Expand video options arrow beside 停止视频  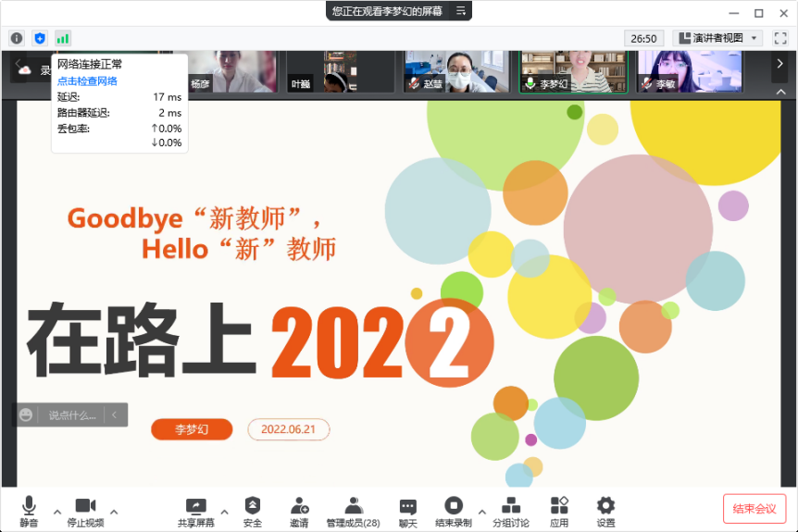point(114,513)
